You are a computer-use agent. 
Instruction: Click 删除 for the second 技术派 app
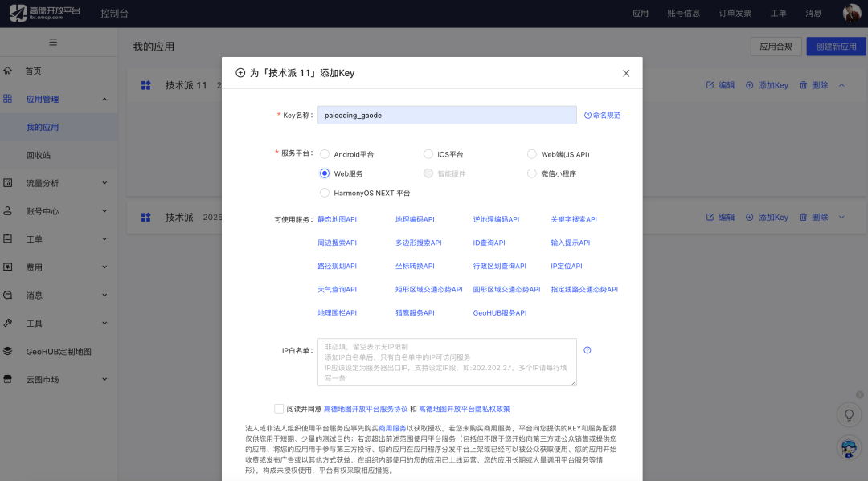(813, 218)
